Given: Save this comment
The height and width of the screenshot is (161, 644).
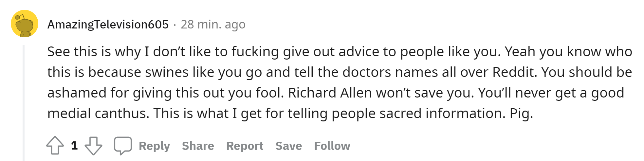Looking at the screenshot, I should (288, 146).
